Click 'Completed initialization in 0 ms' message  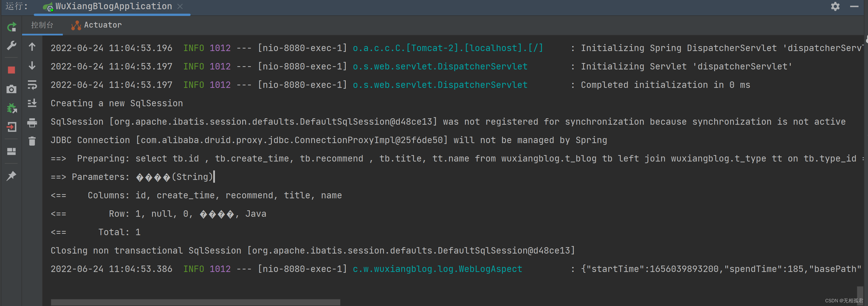click(x=665, y=85)
